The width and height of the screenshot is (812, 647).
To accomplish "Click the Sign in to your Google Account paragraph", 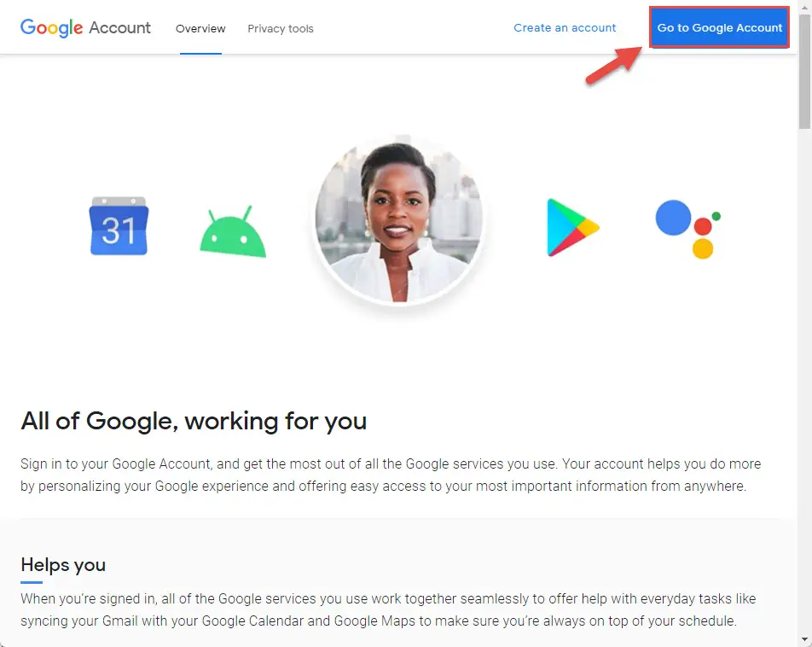I will [391, 475].
